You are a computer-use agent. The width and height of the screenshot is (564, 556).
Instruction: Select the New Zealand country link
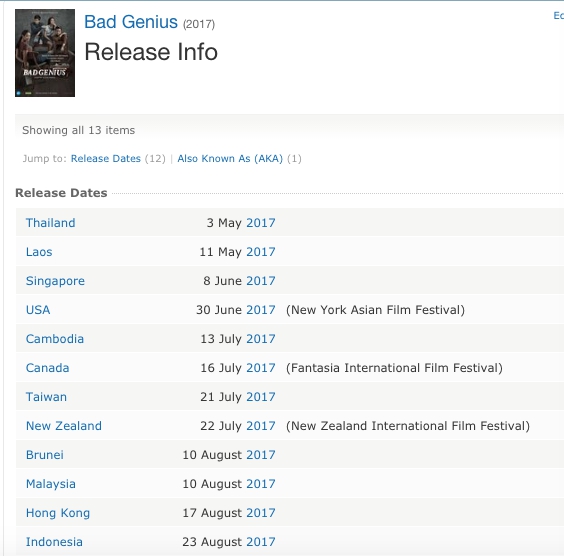(x=64, y=426)
